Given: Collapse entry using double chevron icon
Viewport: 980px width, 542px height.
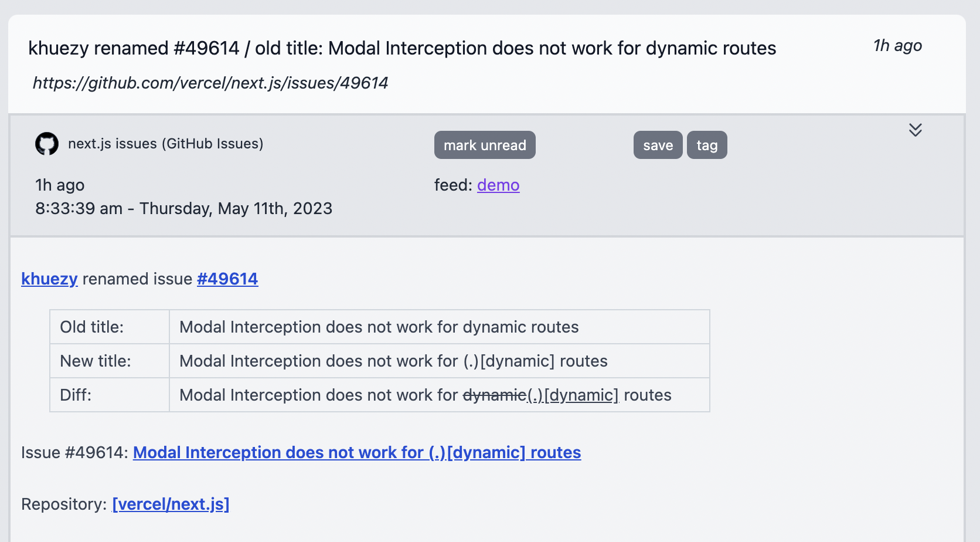Looking at the screenshot, I should [x=916, y=130].
